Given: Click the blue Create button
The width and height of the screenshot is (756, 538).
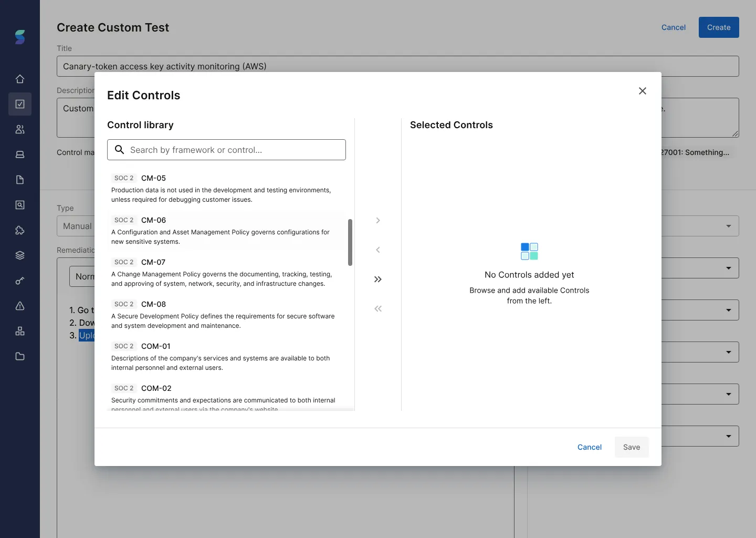Looking at the screenshot, I should (718, 27).
